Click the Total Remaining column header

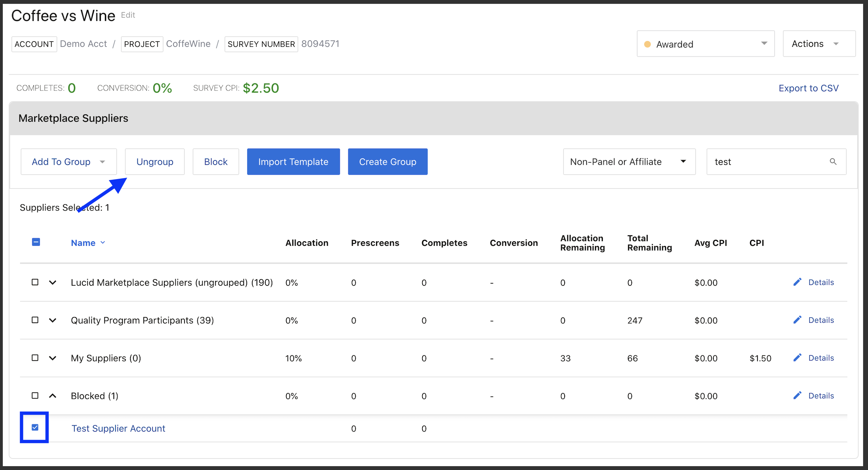click(x=650, y=243)
